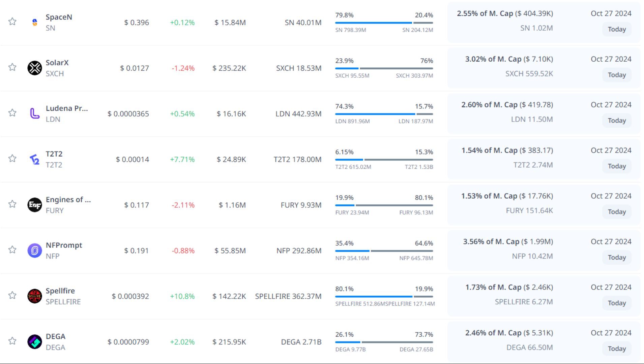Click the Engines of Fury logo icon
The width and height of the screenshot is (644, 364).
tap(34, 205)
